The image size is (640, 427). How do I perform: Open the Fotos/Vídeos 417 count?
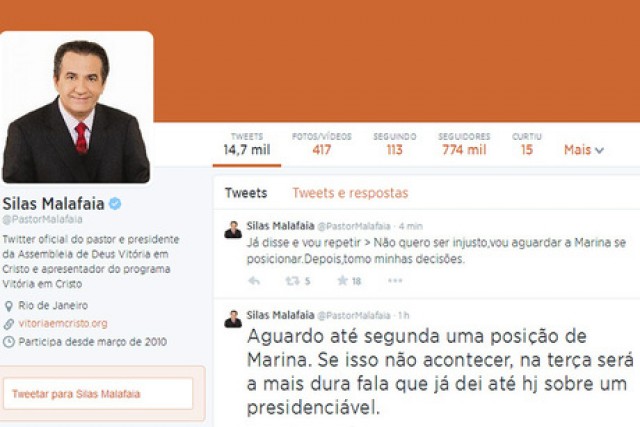tap(322, 144)
